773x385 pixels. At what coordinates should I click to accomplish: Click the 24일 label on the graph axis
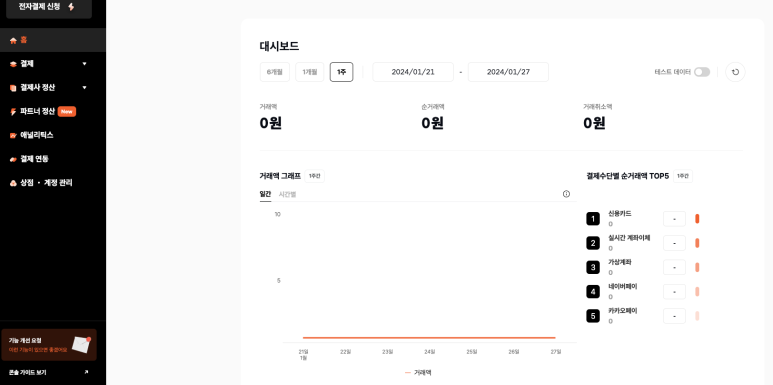430,352
